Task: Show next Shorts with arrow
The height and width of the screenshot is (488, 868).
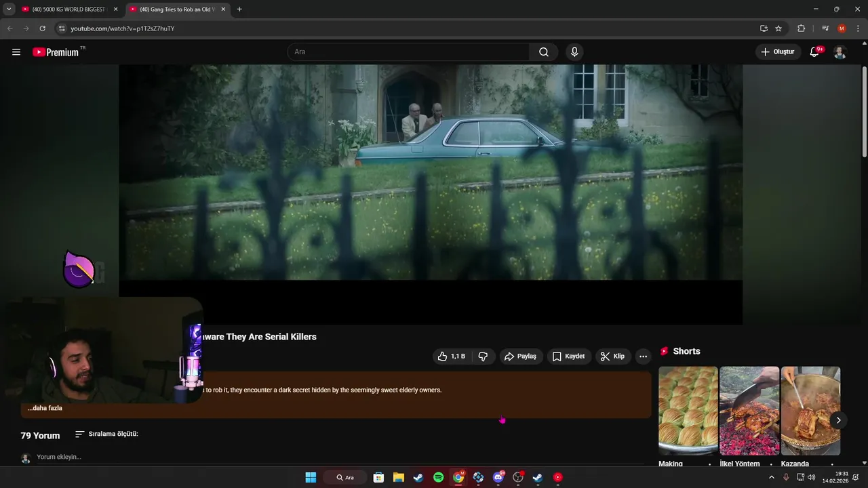Action: [x=838, y=420]
